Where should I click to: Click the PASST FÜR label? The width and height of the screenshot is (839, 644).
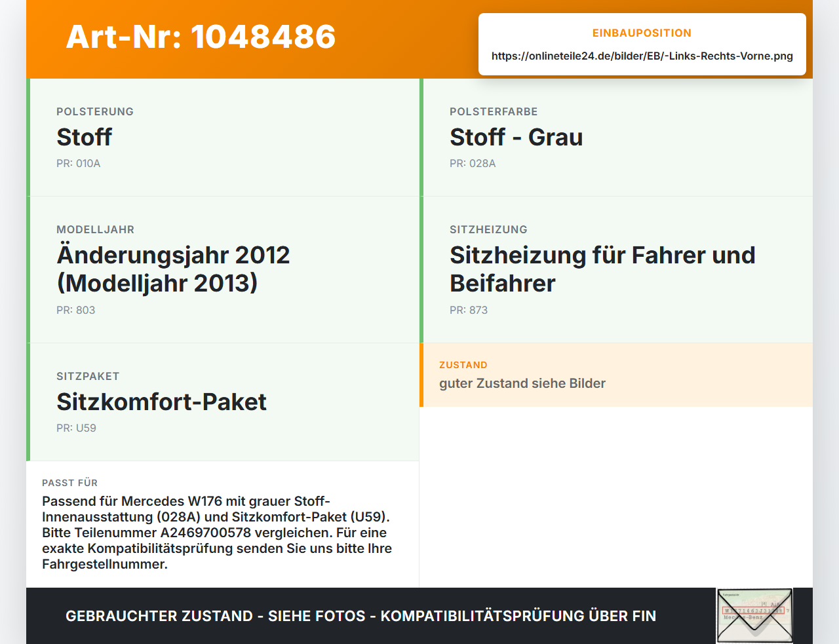point(69,483)
